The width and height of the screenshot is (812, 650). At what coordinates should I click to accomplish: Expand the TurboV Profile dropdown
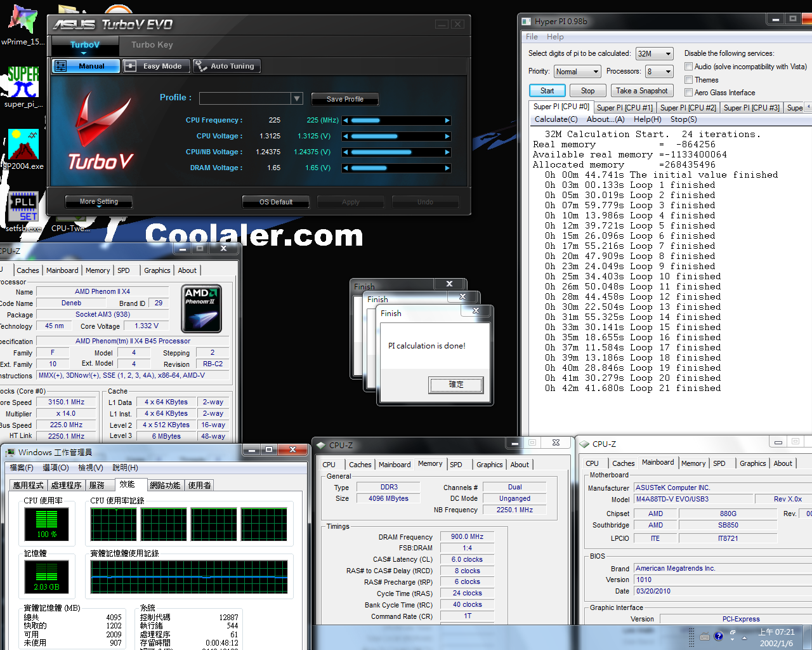pyautogui.click(x=297, y=98)
